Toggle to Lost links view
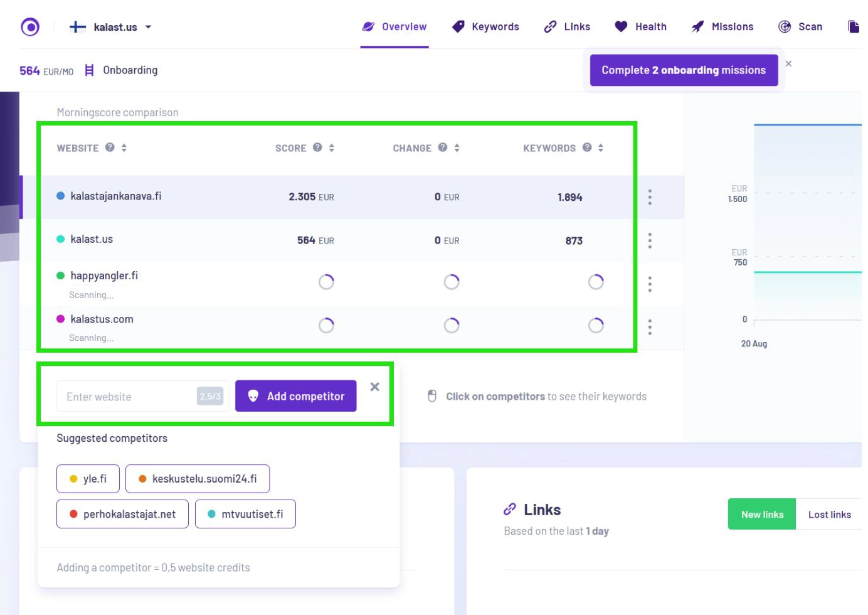 [829, 515]
